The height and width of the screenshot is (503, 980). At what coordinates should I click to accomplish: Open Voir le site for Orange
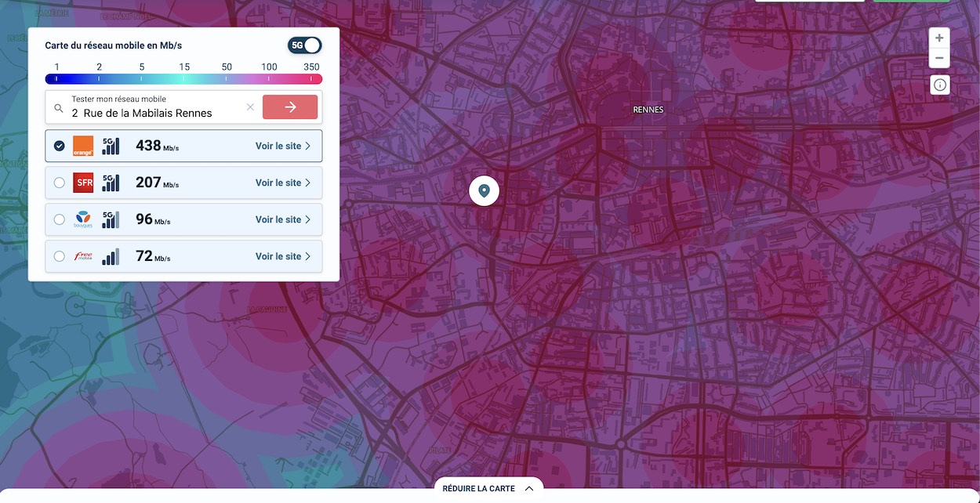(283, 146)
